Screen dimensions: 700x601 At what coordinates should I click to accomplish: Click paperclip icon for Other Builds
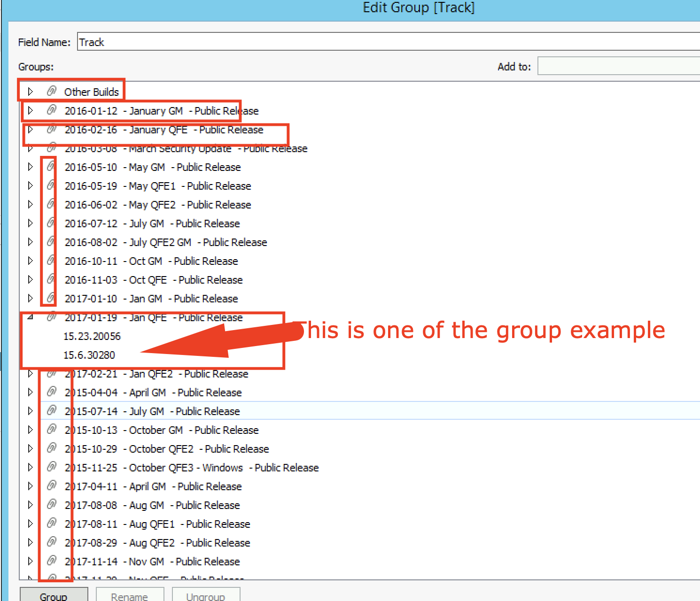coord(52,91)
